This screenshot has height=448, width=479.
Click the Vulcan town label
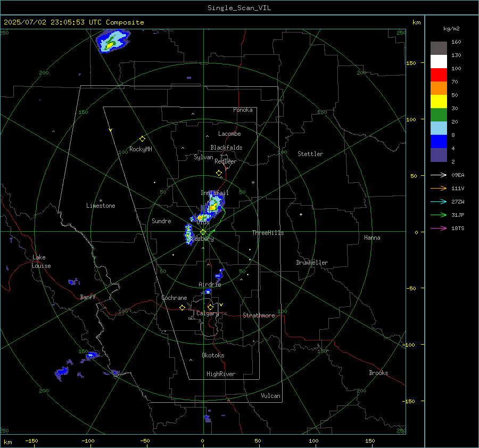pyautogui.click(x=270, y=396)
